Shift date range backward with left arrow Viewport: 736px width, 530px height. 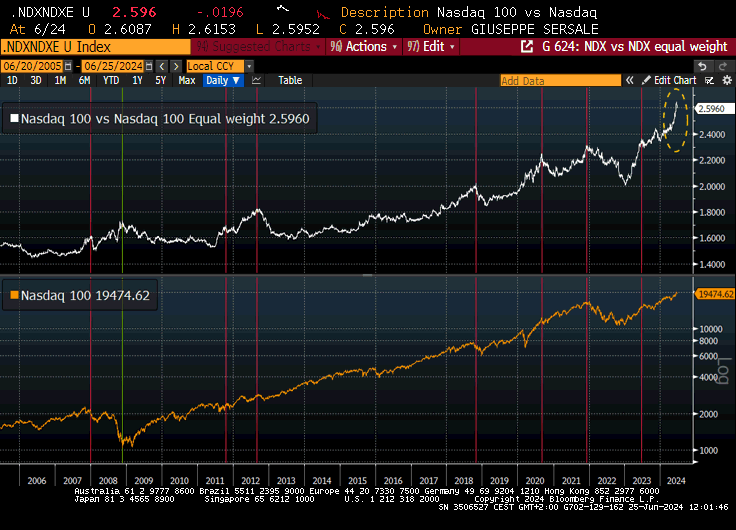click(162, 66)
